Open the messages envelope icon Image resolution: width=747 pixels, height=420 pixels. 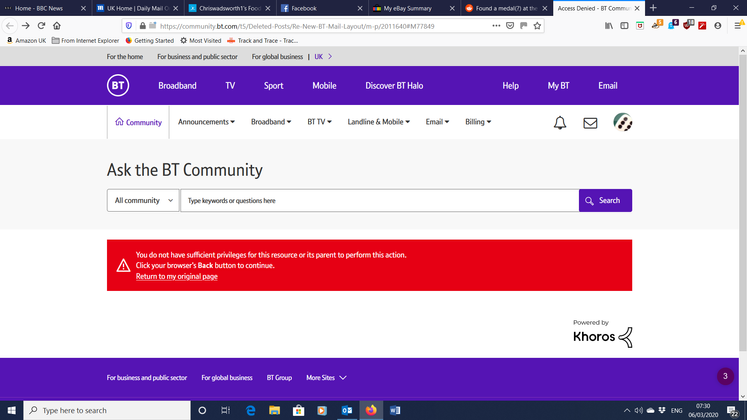[x=590, y=123]
